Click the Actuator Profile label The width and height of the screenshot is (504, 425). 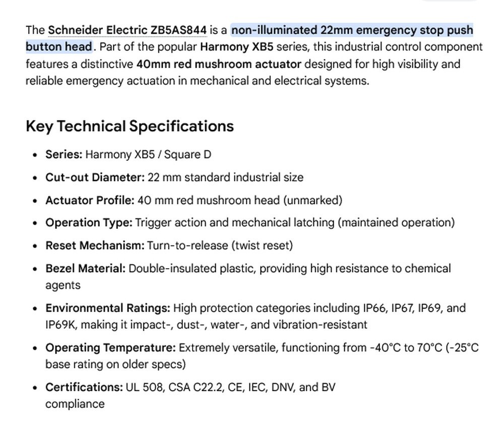click(x=90, y=200)
